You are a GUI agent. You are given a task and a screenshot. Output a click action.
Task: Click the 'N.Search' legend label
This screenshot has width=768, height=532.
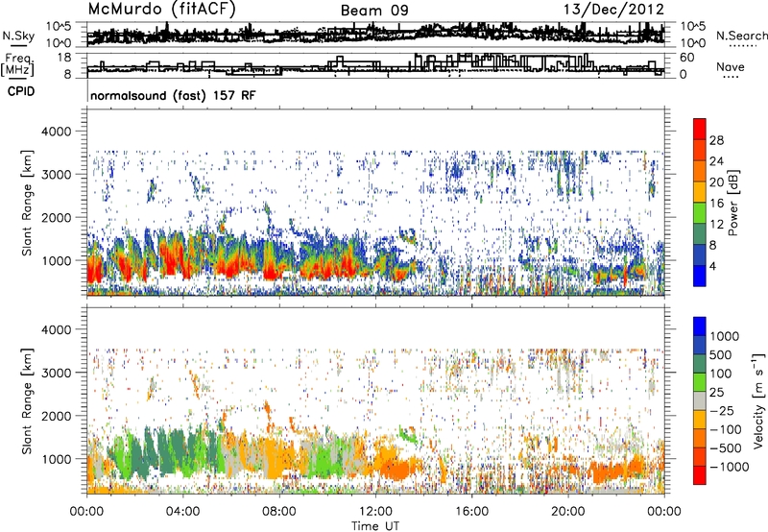[x=741, y=36]
